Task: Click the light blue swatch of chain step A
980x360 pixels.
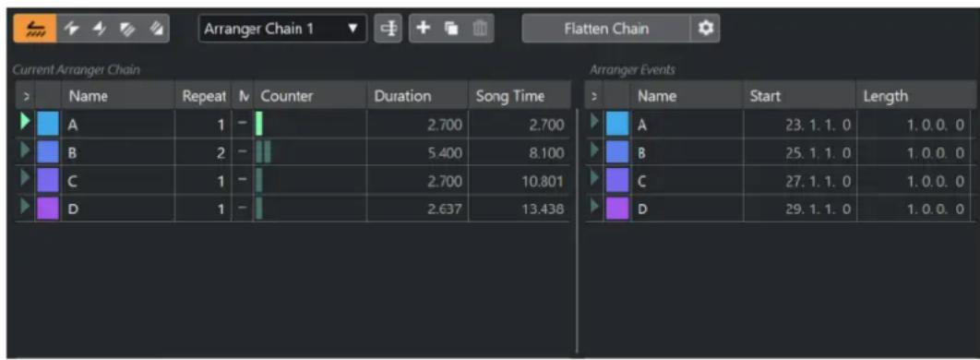Action: pyautogui.click(x=48, y=125)
